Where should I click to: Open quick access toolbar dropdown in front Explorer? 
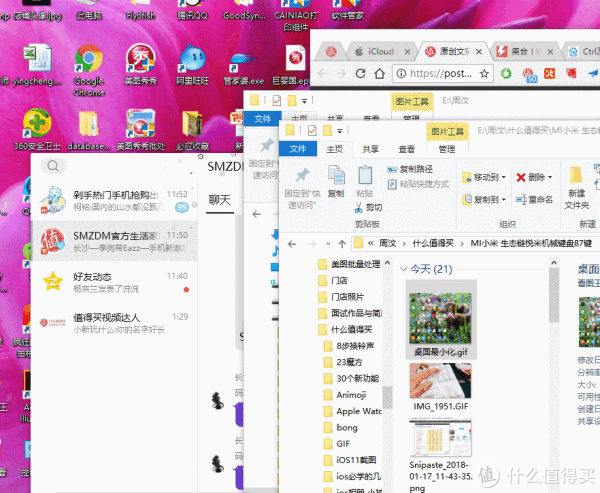click(x=339, y=131)
